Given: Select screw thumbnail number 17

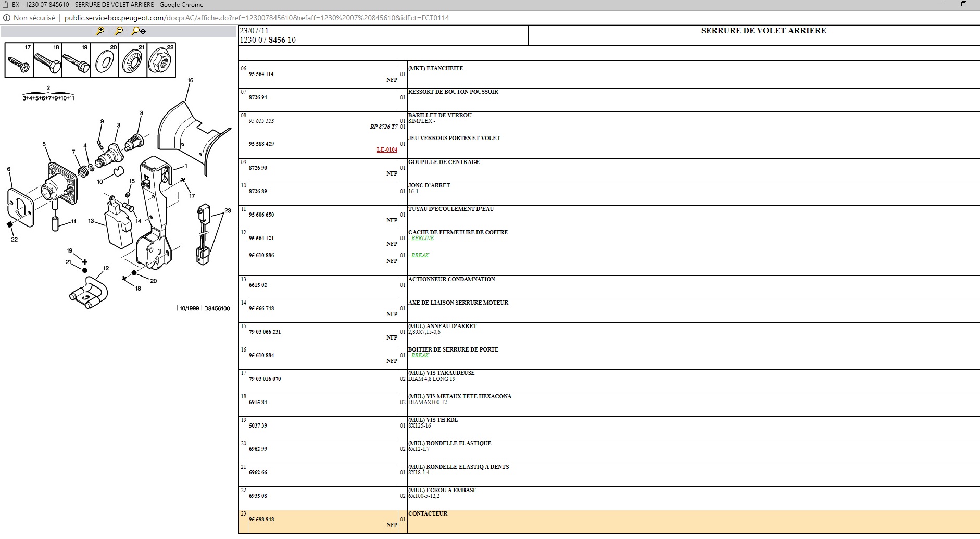Looking at the screenshot, I should pos(19,60).
